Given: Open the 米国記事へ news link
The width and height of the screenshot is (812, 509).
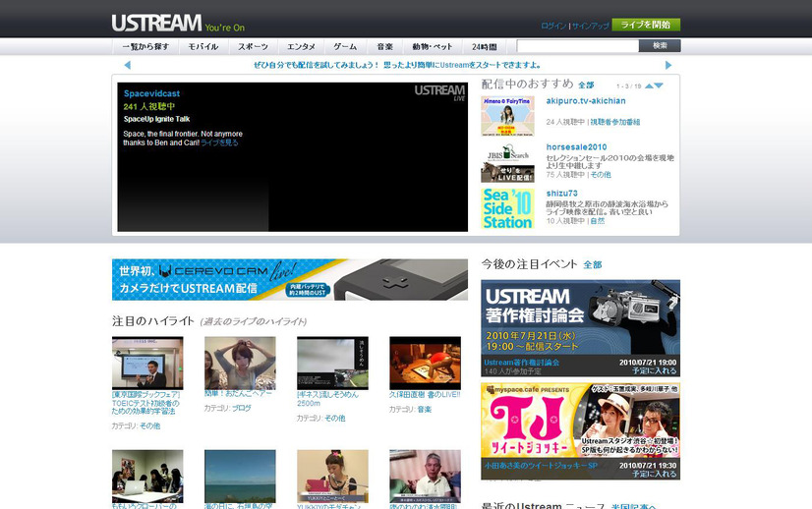Looking at the screenshot, I should [x=634, y=506].
